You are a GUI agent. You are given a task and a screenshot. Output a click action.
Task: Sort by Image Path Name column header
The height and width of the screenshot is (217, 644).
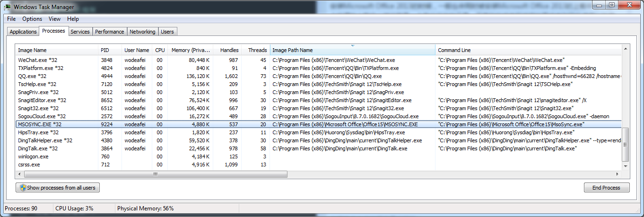tap(353, 50)
